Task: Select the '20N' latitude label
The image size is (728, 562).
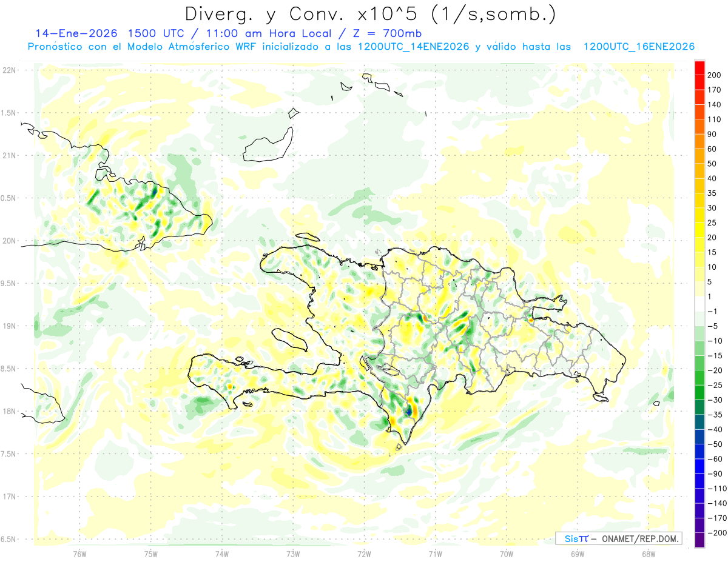Action: coord(8,241)
